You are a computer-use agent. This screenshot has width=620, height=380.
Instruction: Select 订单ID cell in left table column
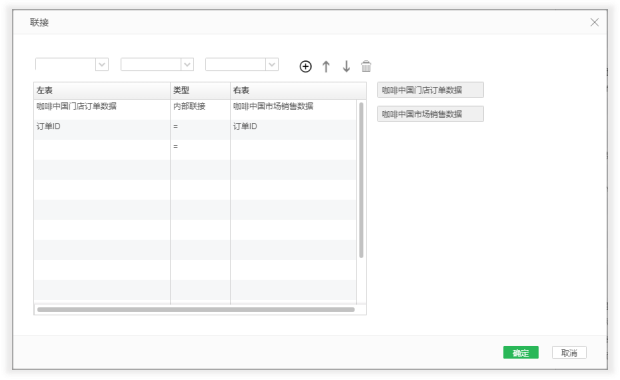102,130
